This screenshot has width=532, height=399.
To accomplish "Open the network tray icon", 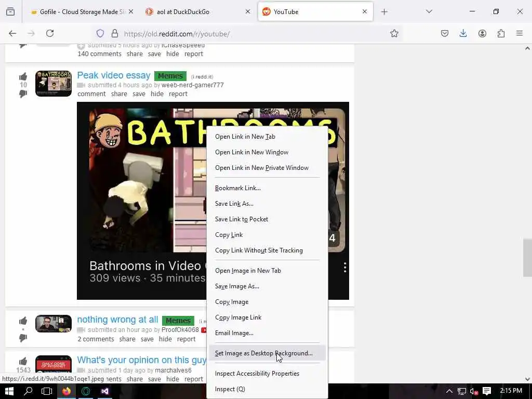I will (461, 392).
